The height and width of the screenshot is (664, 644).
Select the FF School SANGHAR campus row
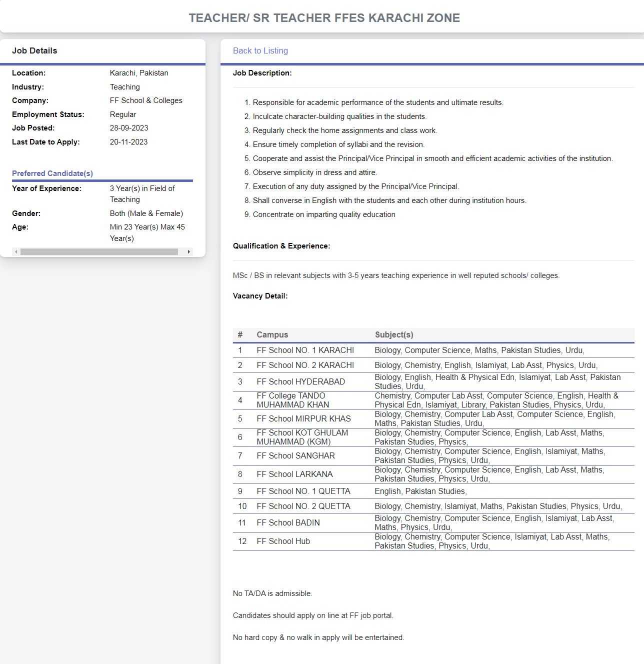[x=295, y=456]
